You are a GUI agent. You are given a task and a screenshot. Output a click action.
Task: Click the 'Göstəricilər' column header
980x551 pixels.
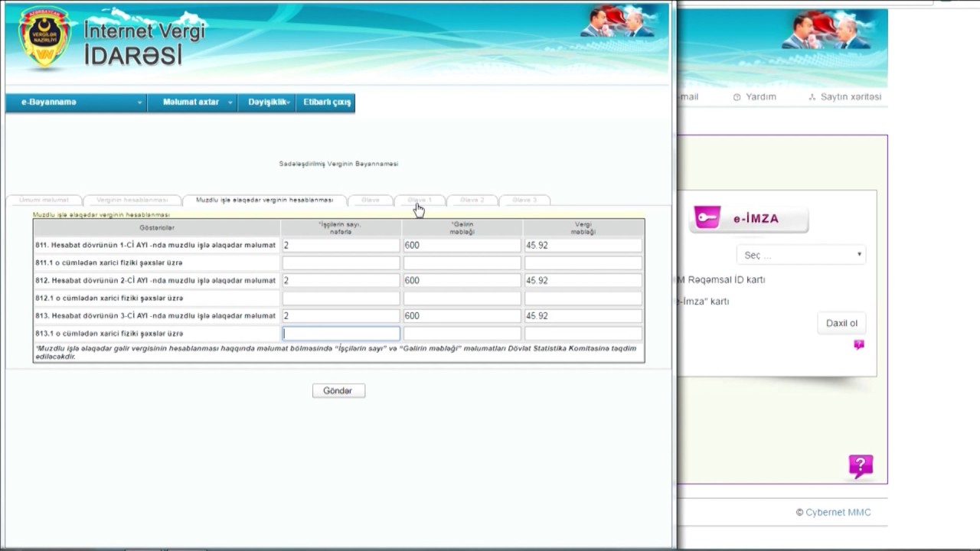click(157, 228)
